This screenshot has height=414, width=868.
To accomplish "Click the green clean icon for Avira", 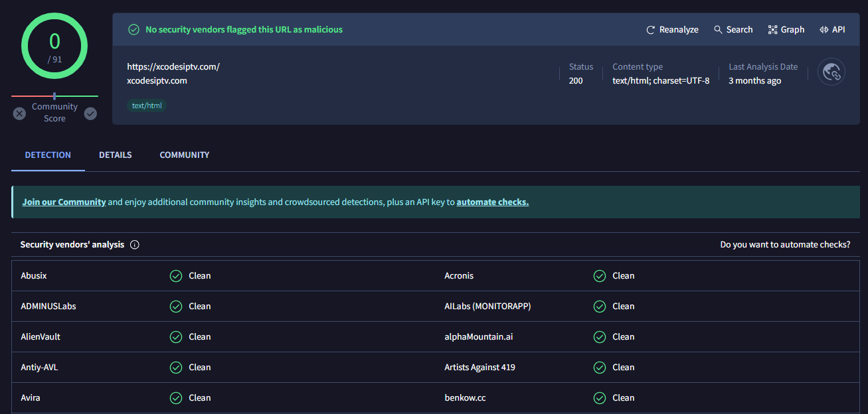I will pyautogui.click(x=176, y=397).
